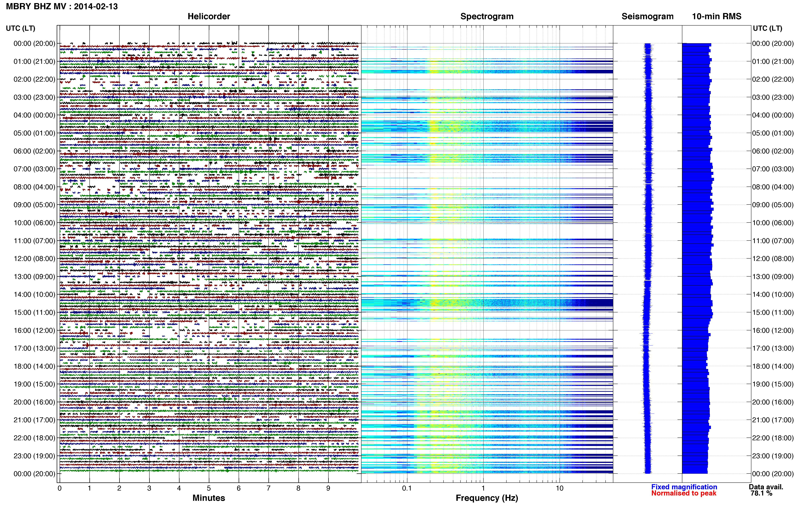This screenshot has height=508, width=812.
Task: Click the Frequency (Hz) axis title
Action: 487,498
